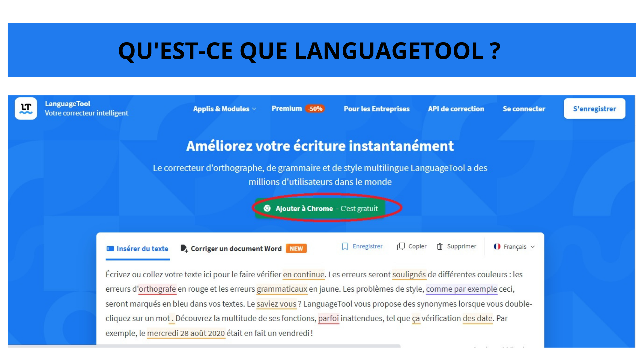
Task: Open the Français language dropdown
Action: [514, 247]
